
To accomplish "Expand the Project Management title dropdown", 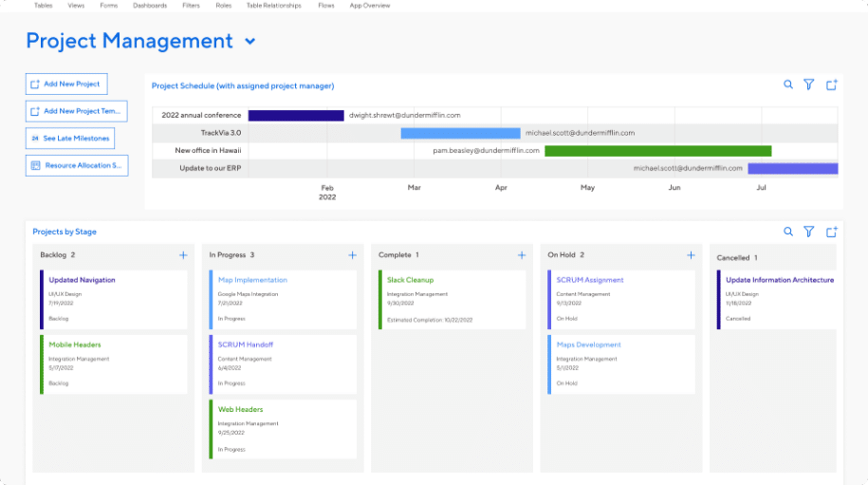I will (250, 41).
